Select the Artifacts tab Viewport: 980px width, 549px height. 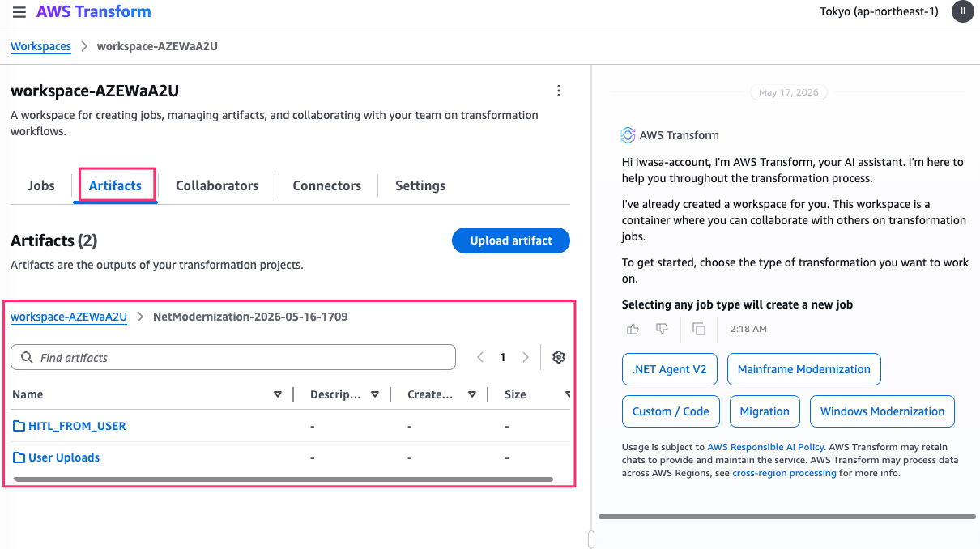pos(115,185)
